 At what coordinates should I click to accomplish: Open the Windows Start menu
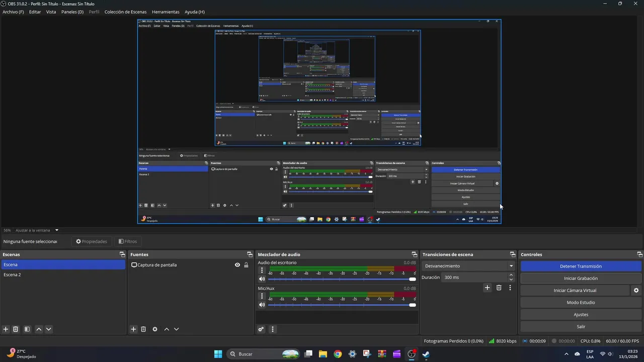[x=218, y=354]
